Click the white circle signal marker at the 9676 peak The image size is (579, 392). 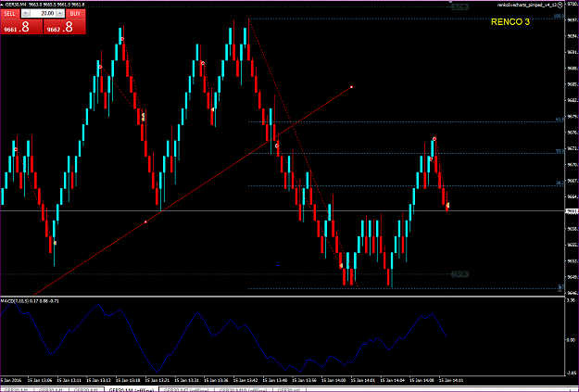(434, 139)
